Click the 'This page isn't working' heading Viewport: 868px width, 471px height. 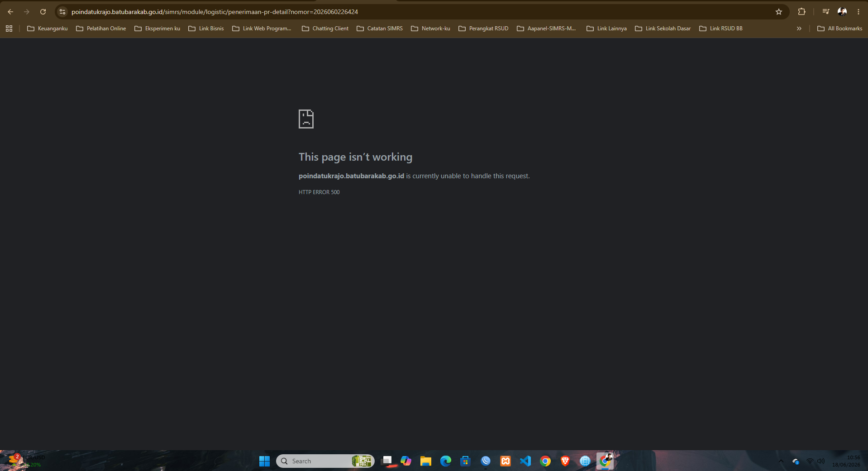pyautogui.click(x=355, y=157)
